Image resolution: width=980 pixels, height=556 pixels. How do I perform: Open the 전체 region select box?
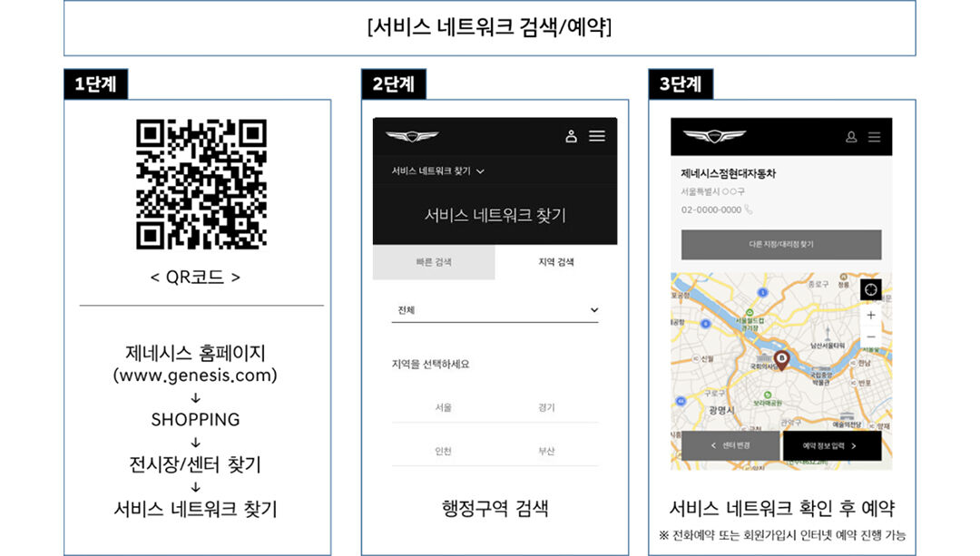[495, 310]
